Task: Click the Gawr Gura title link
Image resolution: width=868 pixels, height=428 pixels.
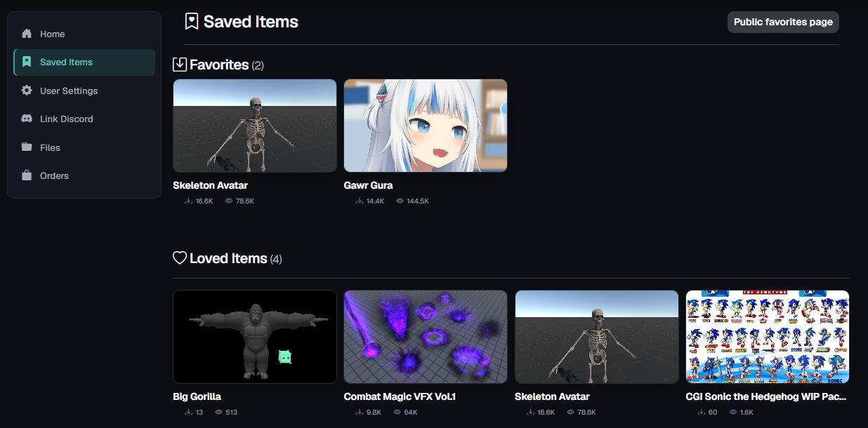Action: point(368,185)
